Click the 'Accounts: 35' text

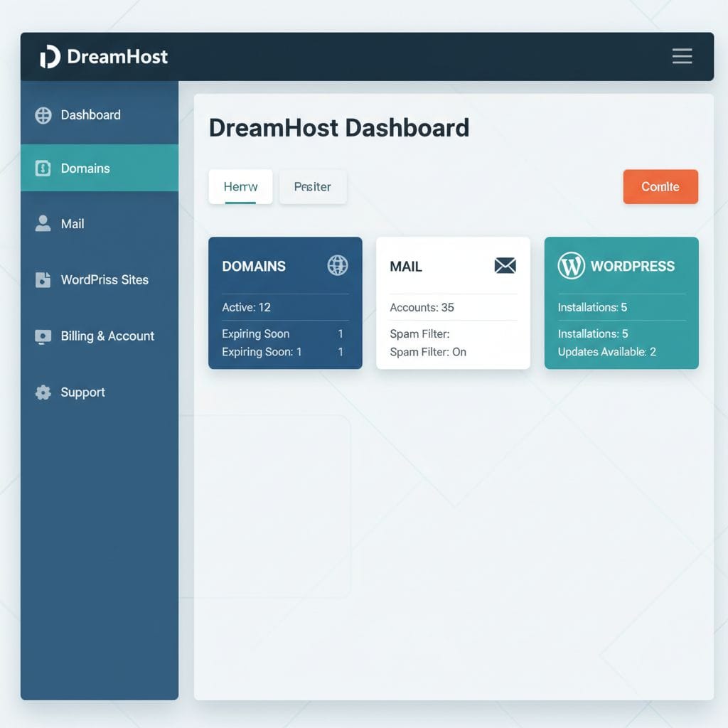[x=422, y=307]
